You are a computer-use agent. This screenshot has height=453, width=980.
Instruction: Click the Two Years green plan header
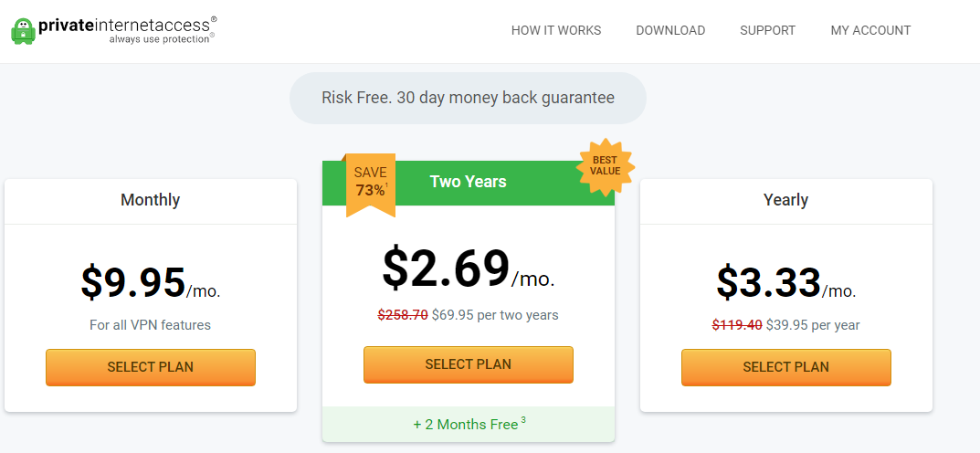click(469, 183)
